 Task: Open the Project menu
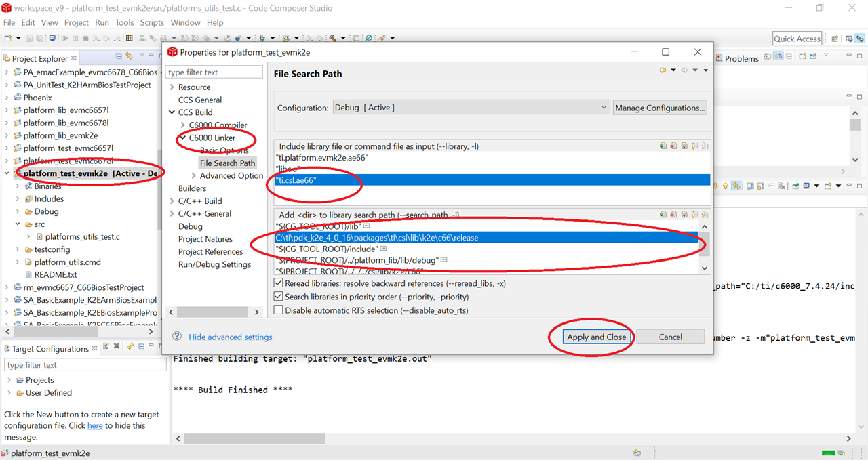point(77,22)
